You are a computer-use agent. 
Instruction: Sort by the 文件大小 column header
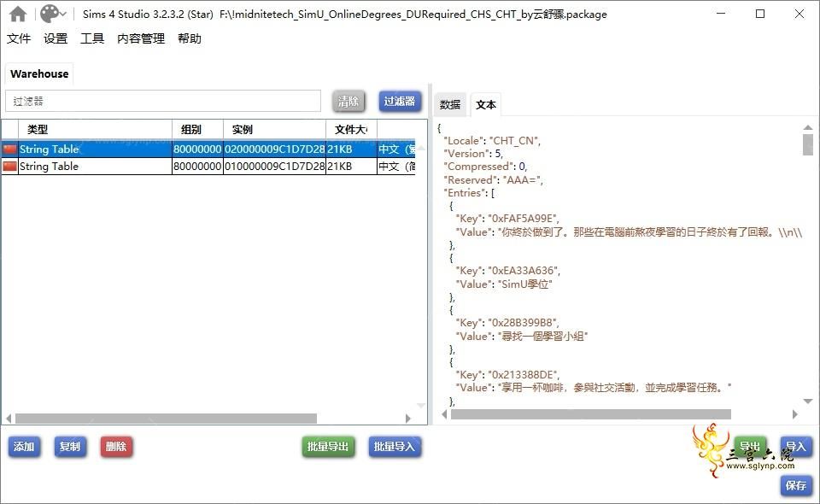(x=351, y=129)
